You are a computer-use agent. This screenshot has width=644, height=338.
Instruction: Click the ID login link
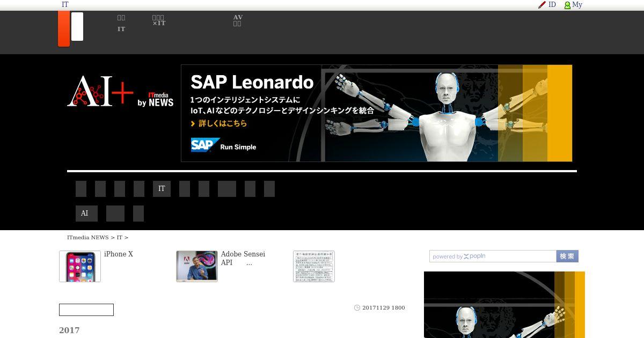coord(552,4)
